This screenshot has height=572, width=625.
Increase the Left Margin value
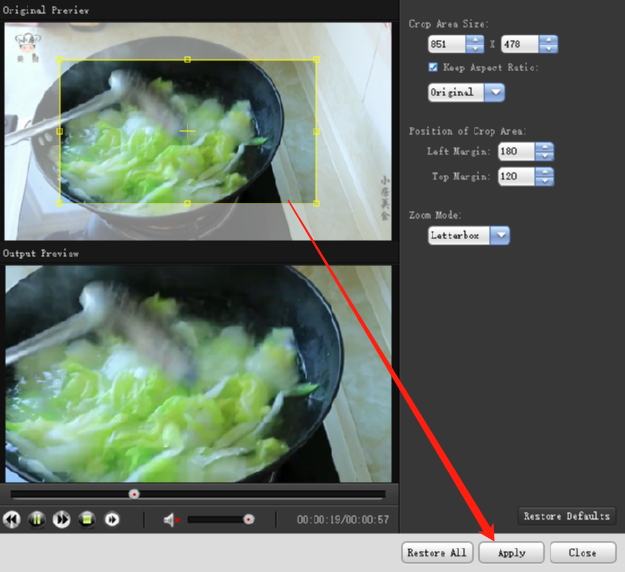point(544,147)
